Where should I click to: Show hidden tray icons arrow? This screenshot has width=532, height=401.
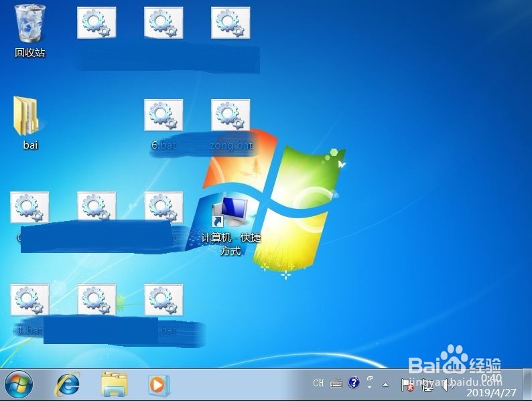pyautogui.click(x=385, y=385)
